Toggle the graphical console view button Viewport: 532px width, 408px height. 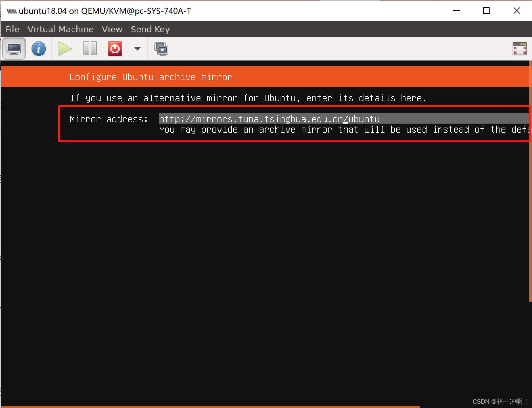(x=14, y=48)
